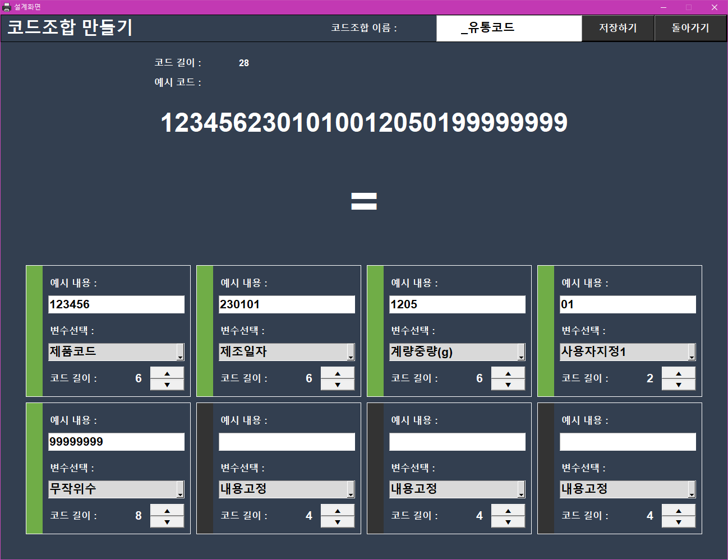Open the 사용자지정1 variable dropdown
728x560 pixels.
(x=692, y=352)
